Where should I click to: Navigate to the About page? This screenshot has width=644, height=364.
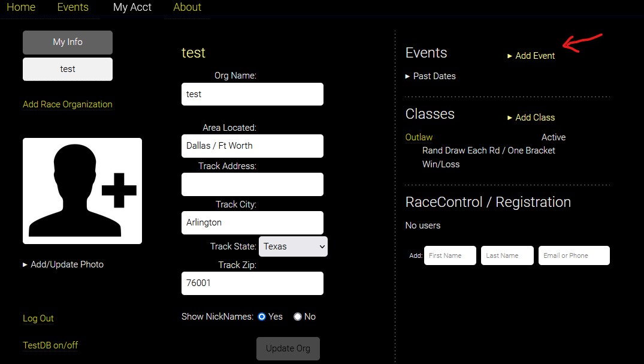pyautogui.click(x=187, y=8)
